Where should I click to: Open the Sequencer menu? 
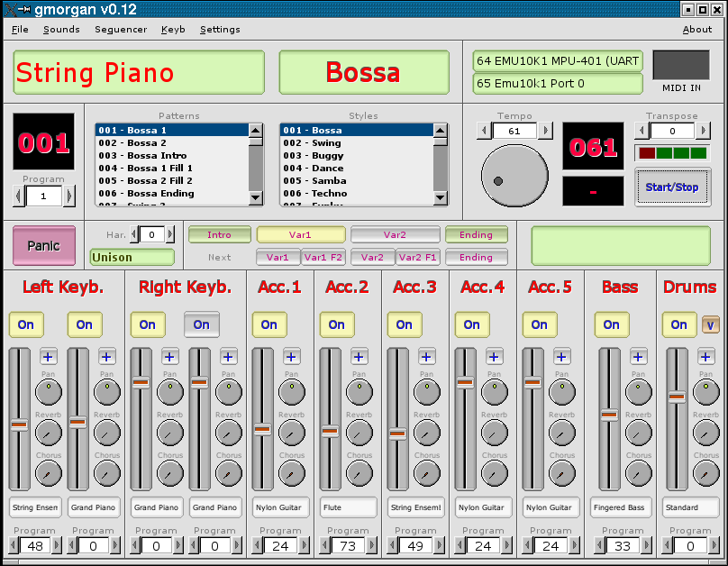point(121,29)
